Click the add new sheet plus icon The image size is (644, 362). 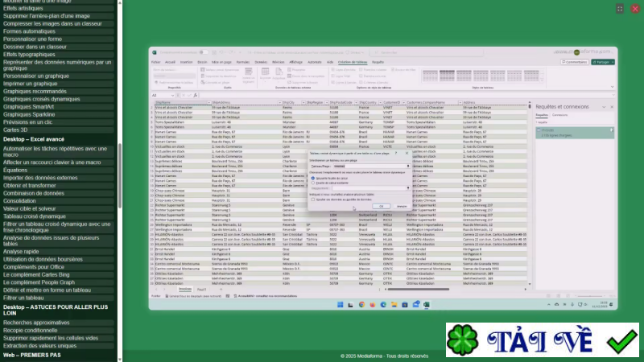(x=221, y=290)
